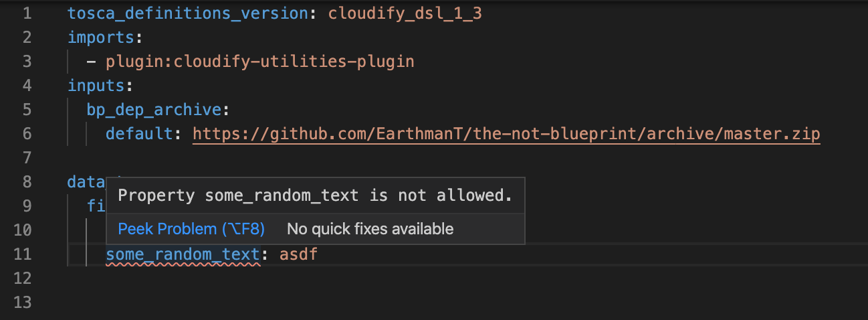The width and height of the screenshot is (868, 320).
Task: Open the GitHub master.zip URL
Action: tap(507, 134)
